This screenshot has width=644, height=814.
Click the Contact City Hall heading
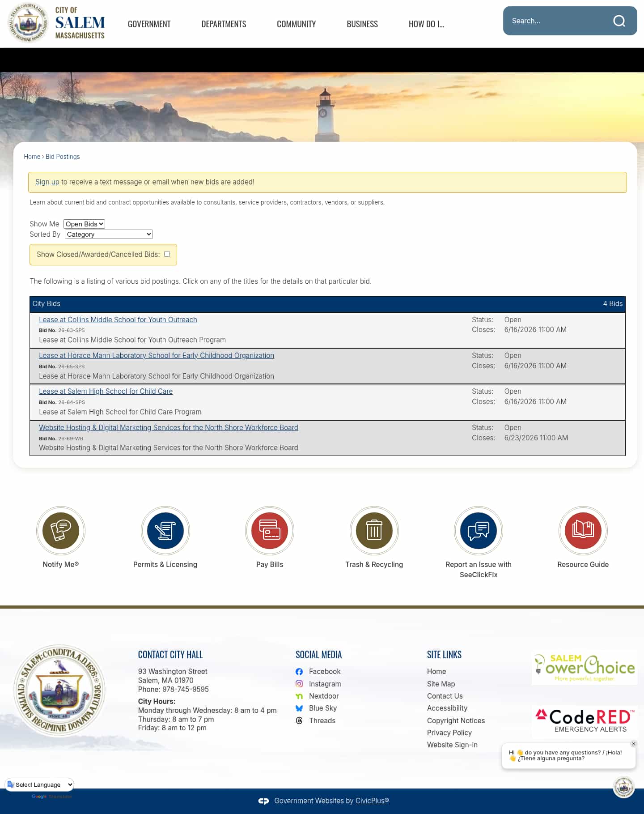click(x=170, y=655)
